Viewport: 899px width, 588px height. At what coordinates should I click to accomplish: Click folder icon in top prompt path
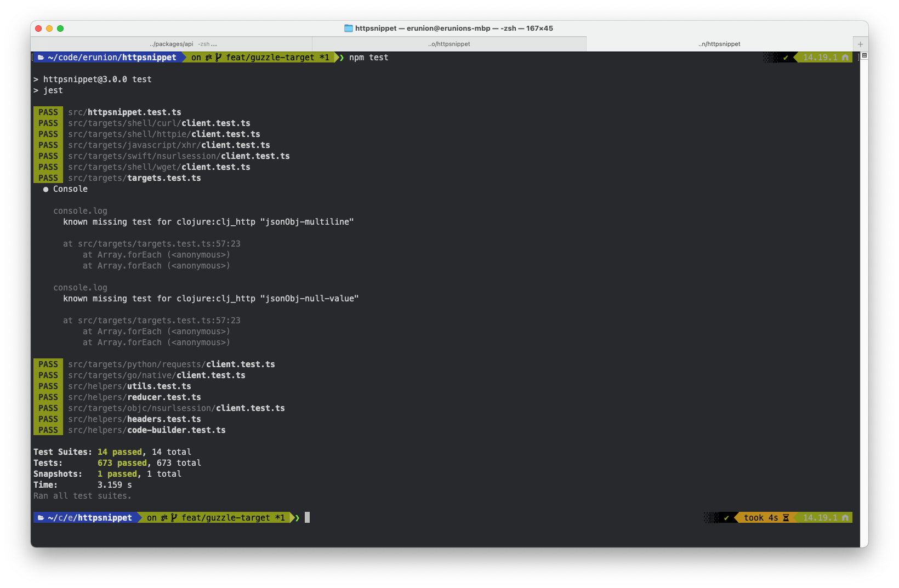41,58
